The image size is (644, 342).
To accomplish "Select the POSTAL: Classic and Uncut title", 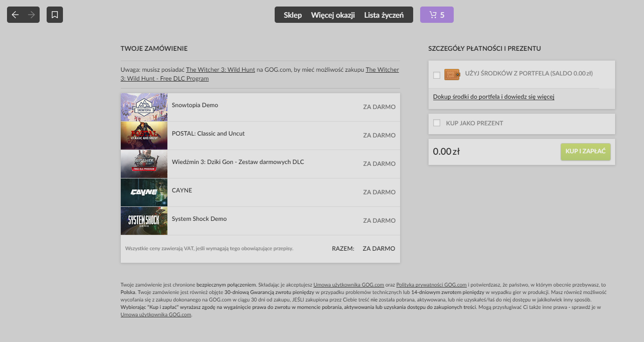I will 208,134.
